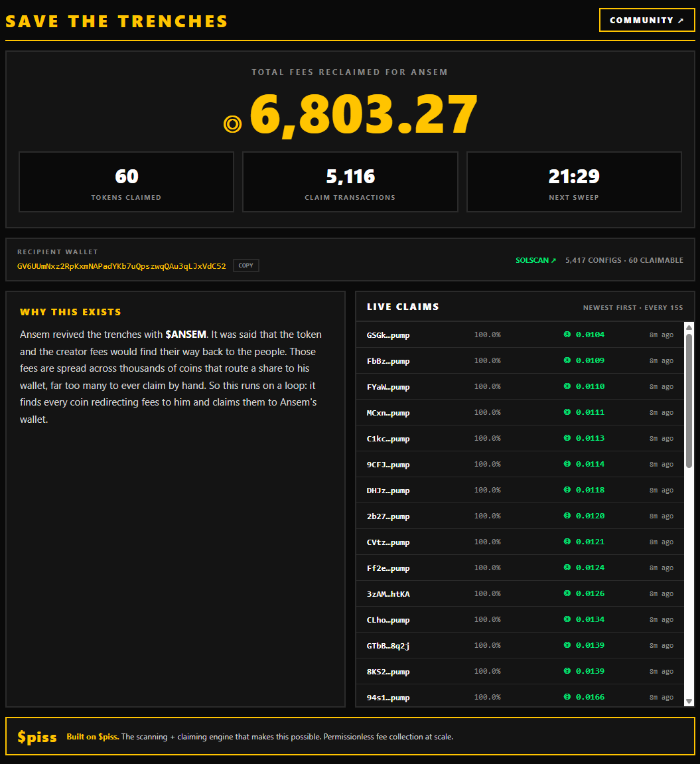Viewport: 700px width, 764px height.
Task: Open the SOLSCAN external link
Action: pyautogui.click(x=535, y=260)
